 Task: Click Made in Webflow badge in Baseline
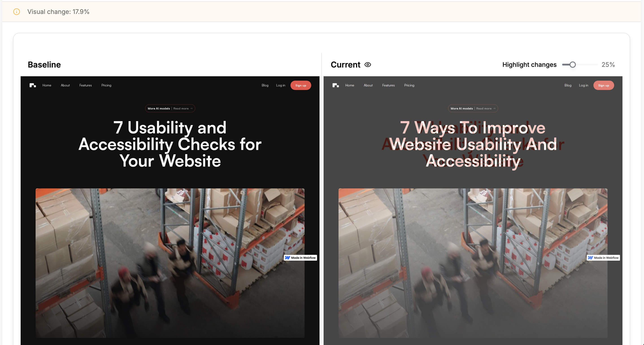click(300, 258)
